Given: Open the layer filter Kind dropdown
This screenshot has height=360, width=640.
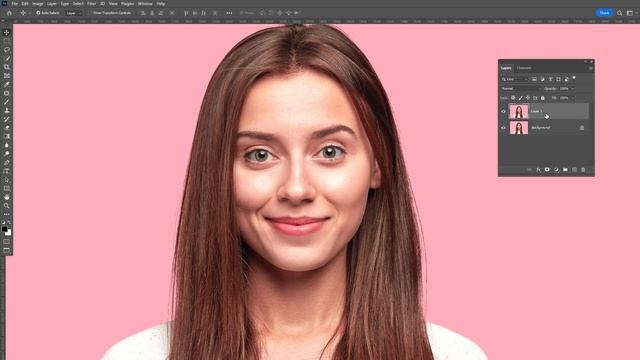Looking at the screenshot, I should [515, 79].
